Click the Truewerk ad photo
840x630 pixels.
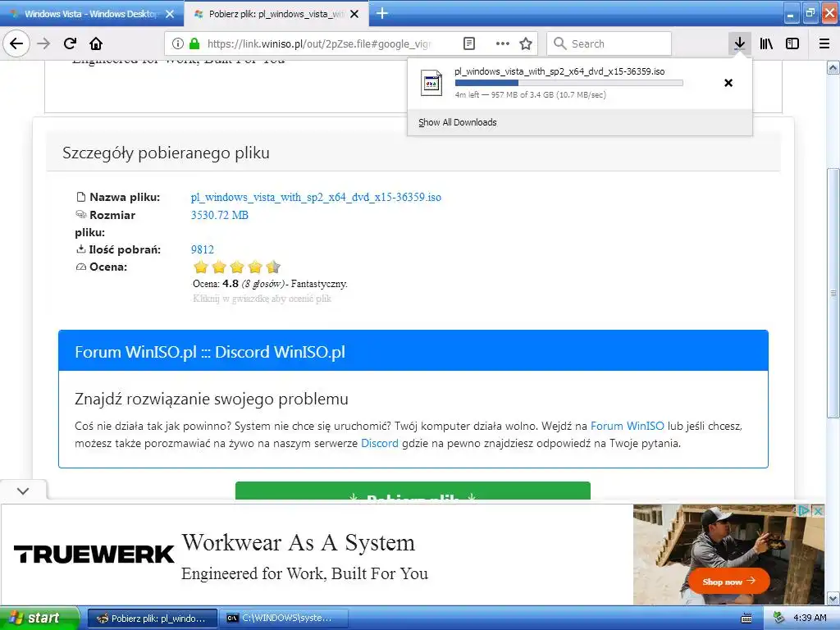728,554
